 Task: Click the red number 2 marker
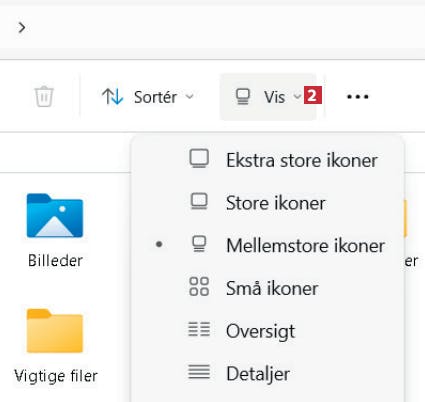pos(313,95)
